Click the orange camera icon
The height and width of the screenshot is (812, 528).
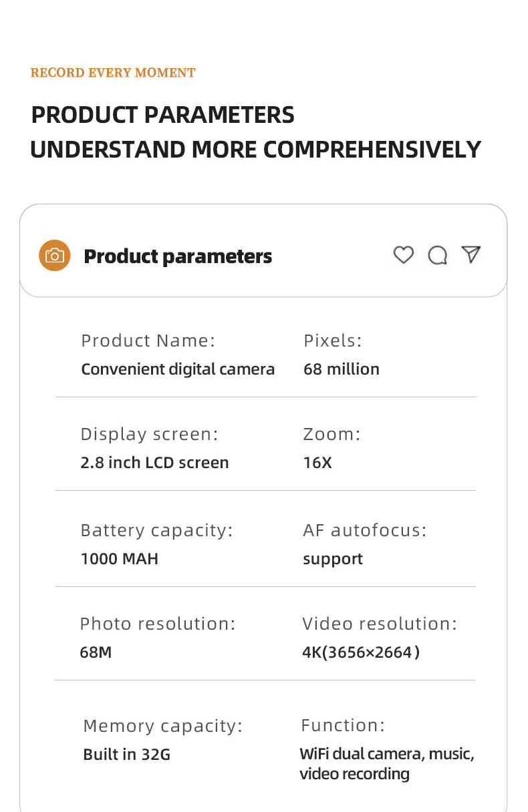(54, 256)
